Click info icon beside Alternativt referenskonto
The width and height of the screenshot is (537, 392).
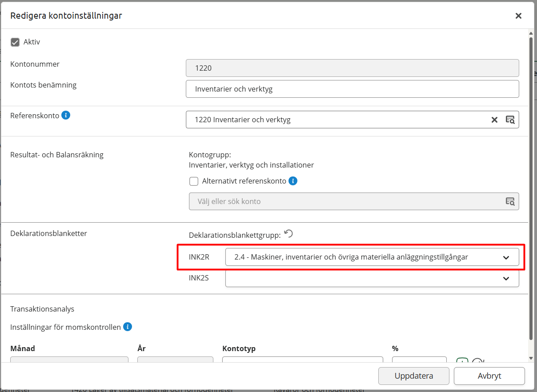coord(293,181)
